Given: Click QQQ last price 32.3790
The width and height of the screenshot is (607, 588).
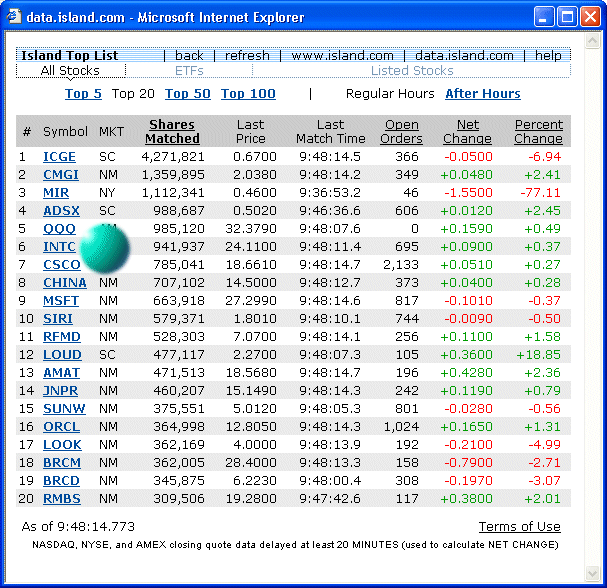Looking at the screenshot, I should (x=251, y=228).
